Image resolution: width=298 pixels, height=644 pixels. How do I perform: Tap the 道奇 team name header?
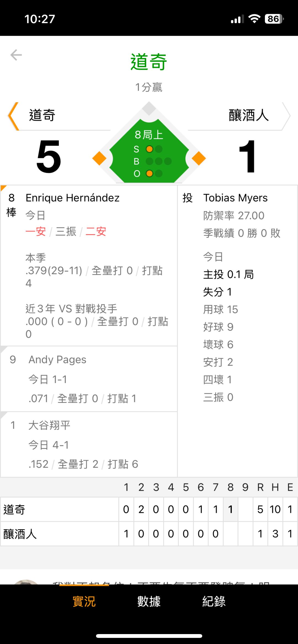pyautogui.click(x=42, y=115)
